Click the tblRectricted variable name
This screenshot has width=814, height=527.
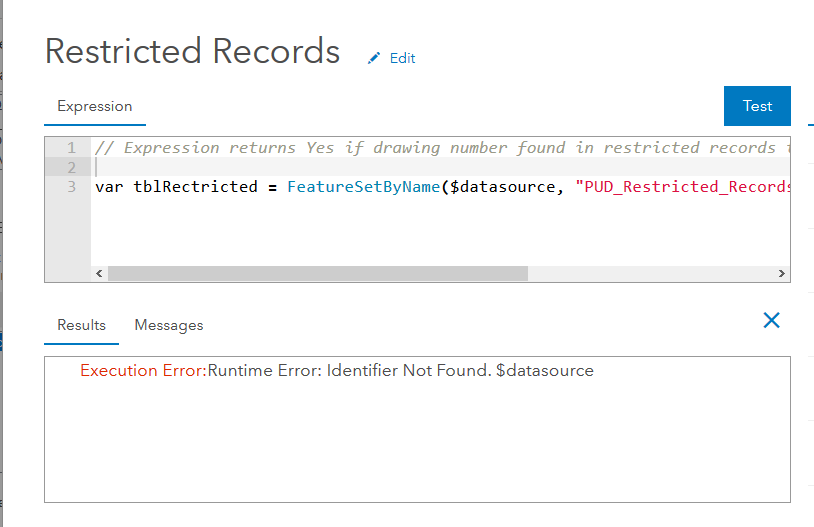coord(191,187)
